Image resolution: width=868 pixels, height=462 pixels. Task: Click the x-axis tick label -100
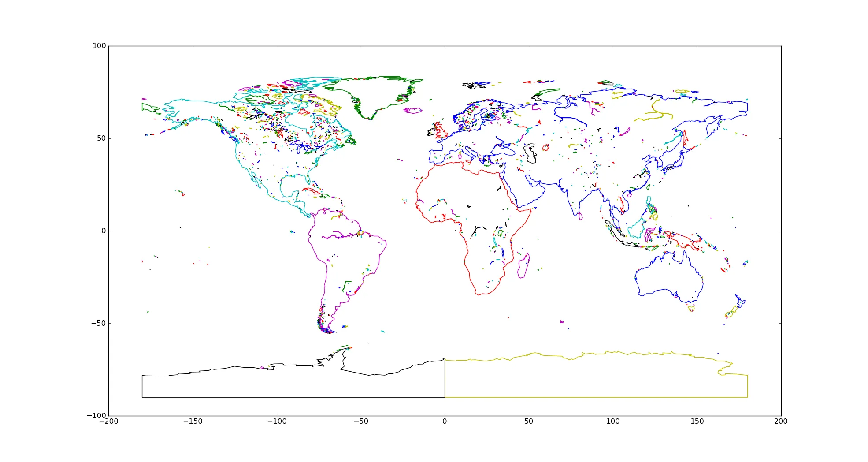tap(277, 421)
